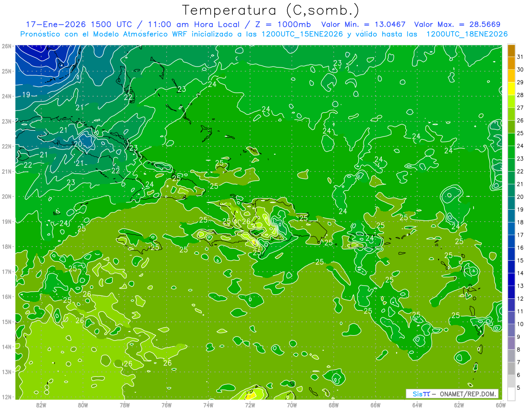Click the "Sisπ" logo text

(x=421, y=394)
